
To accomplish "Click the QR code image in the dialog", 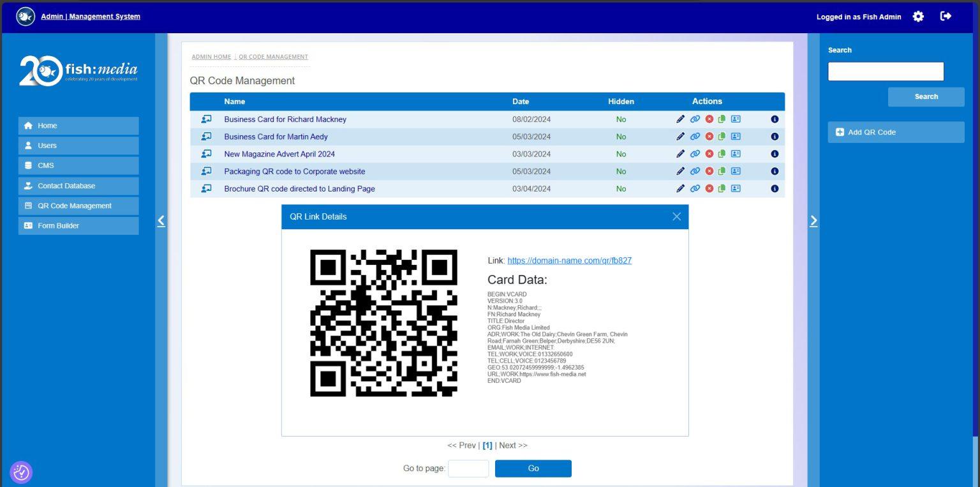I will pyautogui.click(x=383, y=323).
